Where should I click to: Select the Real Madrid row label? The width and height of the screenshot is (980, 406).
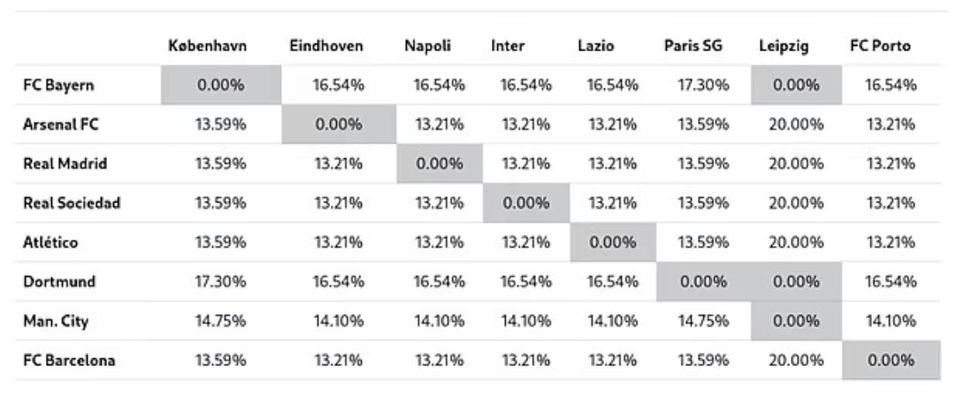tap(65, 164)
